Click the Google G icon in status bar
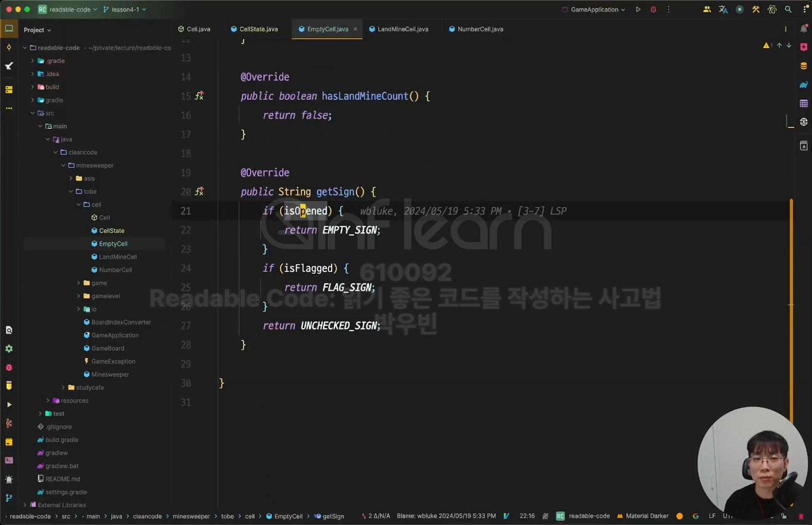Screen dimensions: 812x525 click(x=696, y=516)
